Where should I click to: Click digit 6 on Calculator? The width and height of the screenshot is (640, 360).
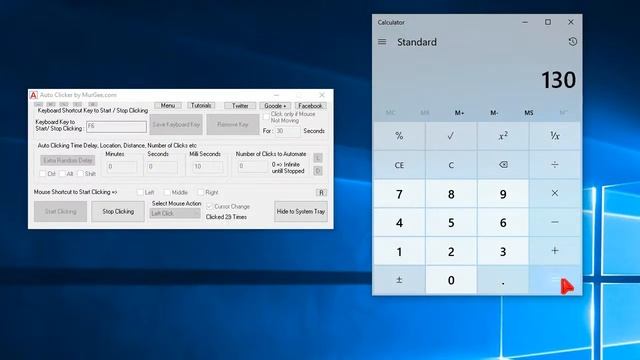[x=503, y=222]
